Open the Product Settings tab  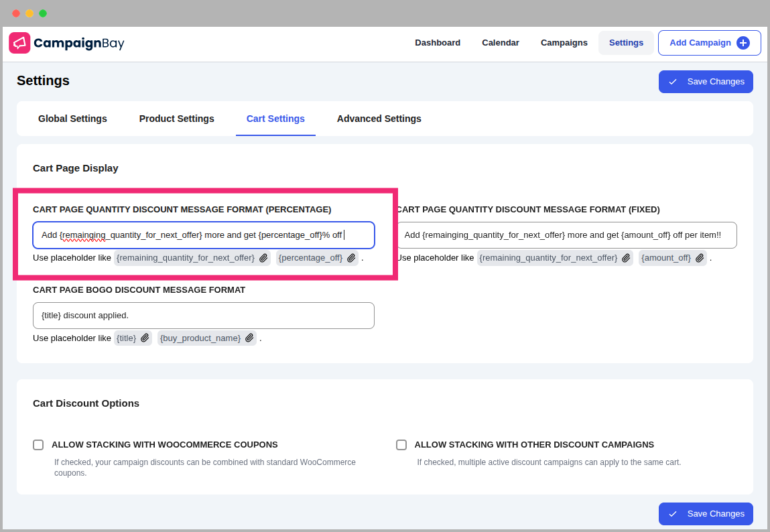(x=177, y=119)
